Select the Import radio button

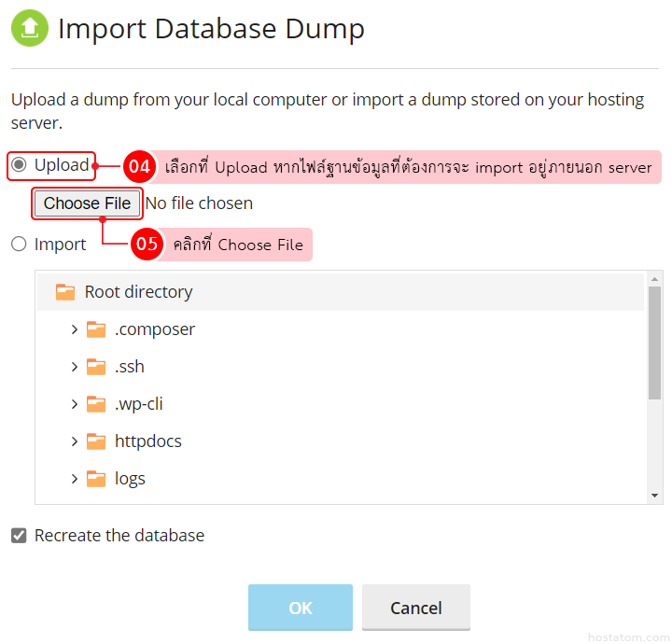tap(19, 245)
